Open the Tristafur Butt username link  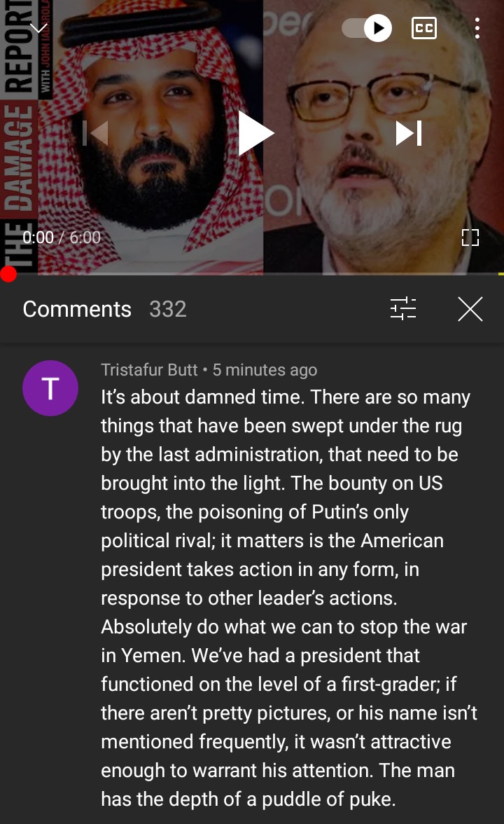coord(149,370)
